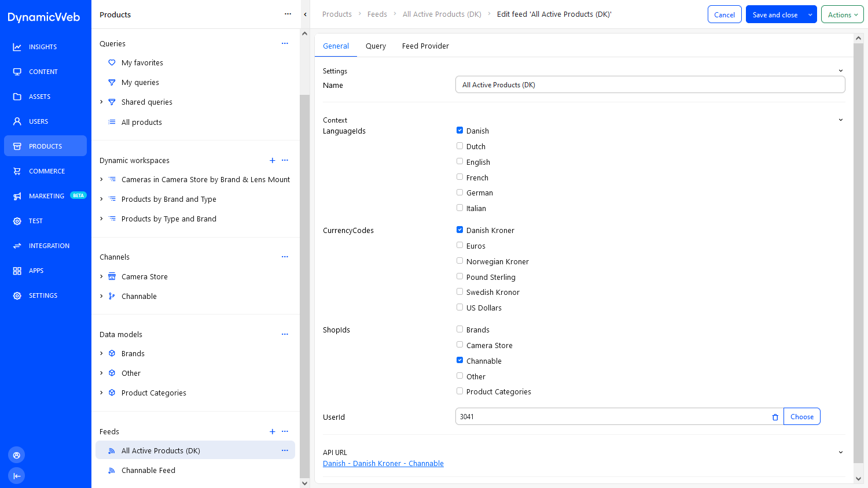Expand the Shared queries tree node

click(x=101, y=102)
